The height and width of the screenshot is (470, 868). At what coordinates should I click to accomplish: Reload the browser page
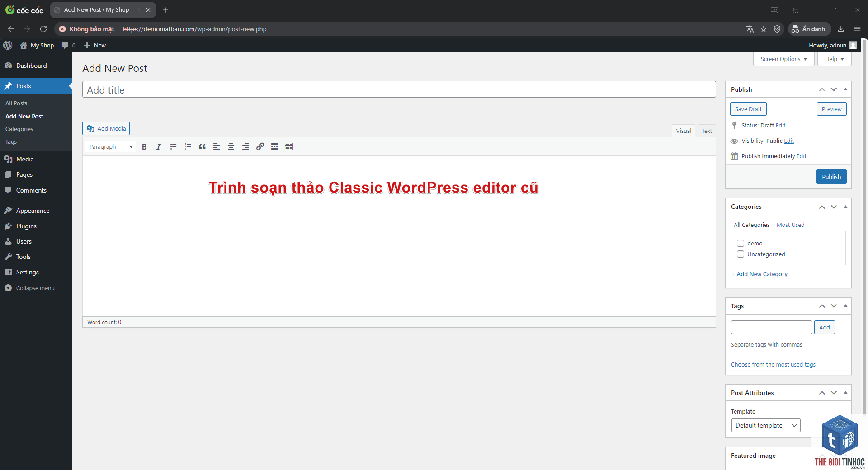pyautogui.click(x=43, y=29)
